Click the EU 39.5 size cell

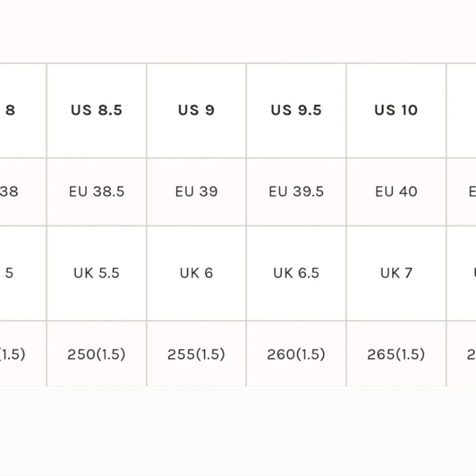296,192
